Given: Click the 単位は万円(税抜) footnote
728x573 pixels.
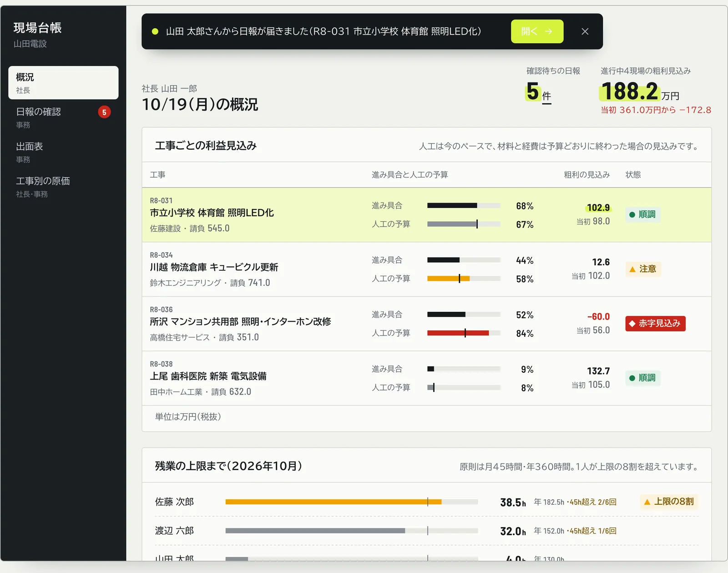Looking at the screenshot, I should pos(187,417).
